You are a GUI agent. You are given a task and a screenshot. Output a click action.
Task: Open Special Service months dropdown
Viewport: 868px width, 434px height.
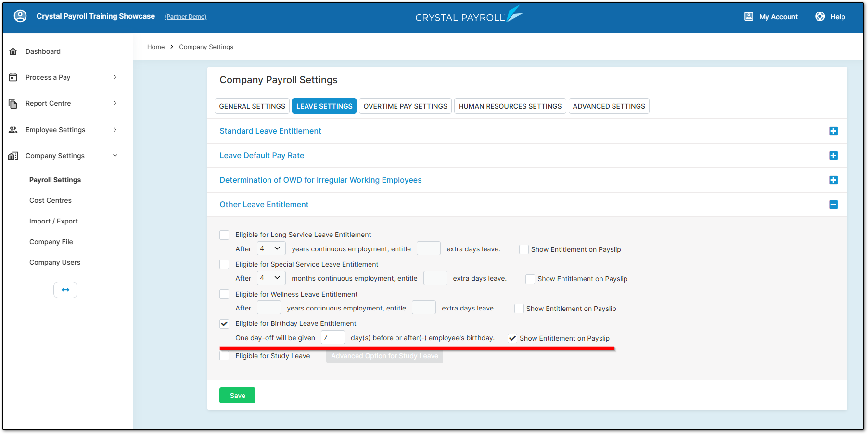[271, 278]
